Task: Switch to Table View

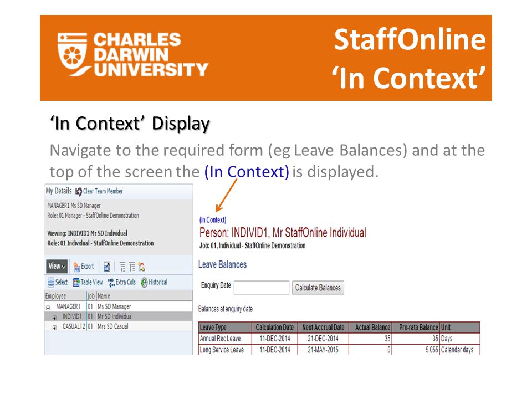Action: pyautogui.click(x=88, y=282)
